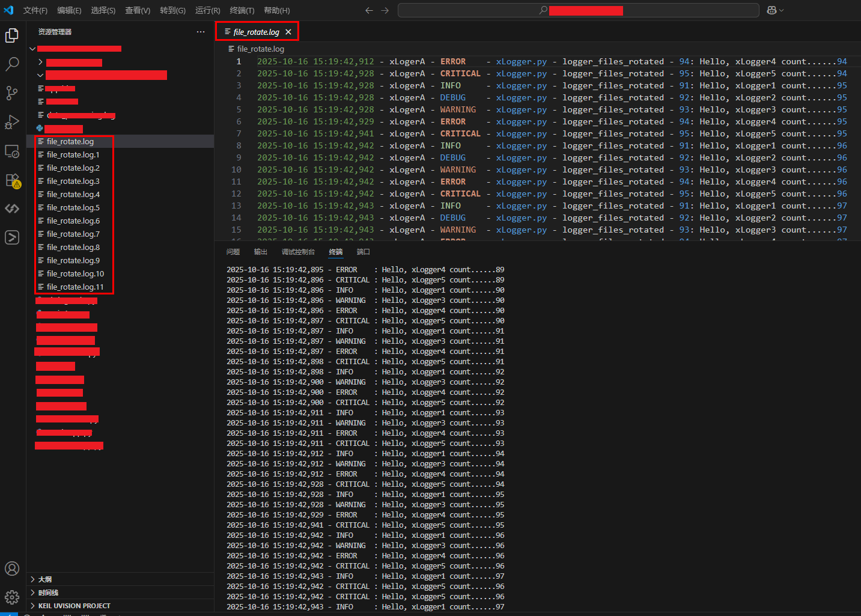This screenshot has width=861, height=616.
Task: Click the terminal-arrow activity bar icon
Action: [x=12, y=237]
